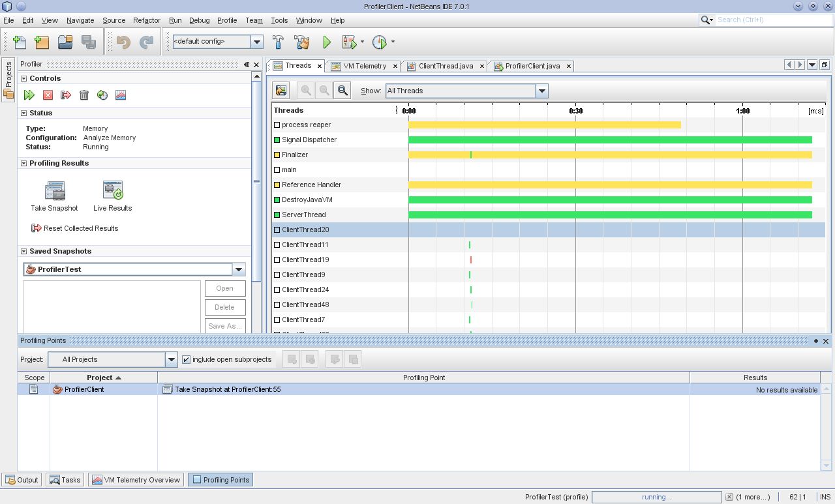Click the Scale to Fit timeline icon
Screen dimensions: 835x504
coord(342,91)
